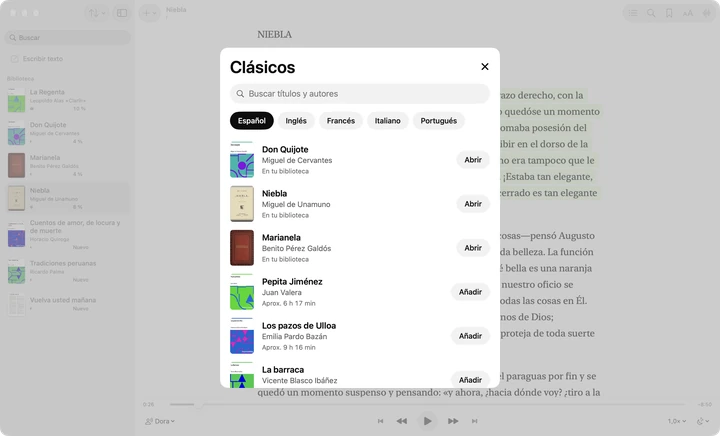Click the play button

(x=427, y=421)
